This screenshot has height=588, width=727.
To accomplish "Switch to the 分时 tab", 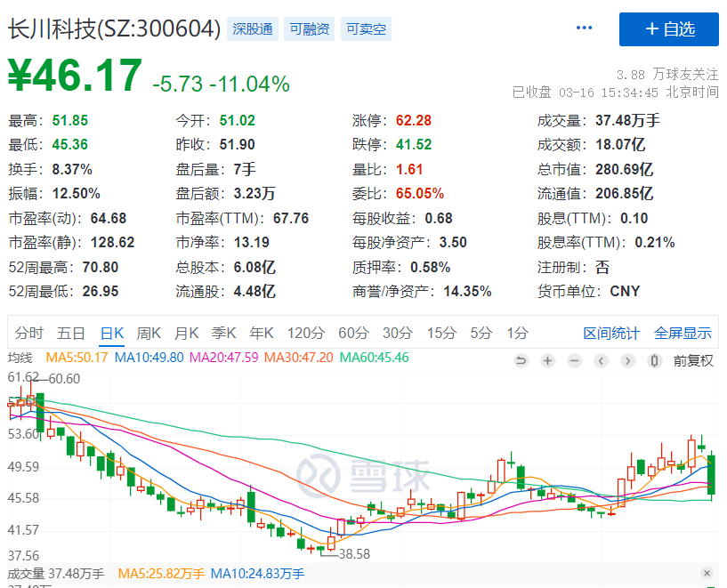I will click(29, 333).
